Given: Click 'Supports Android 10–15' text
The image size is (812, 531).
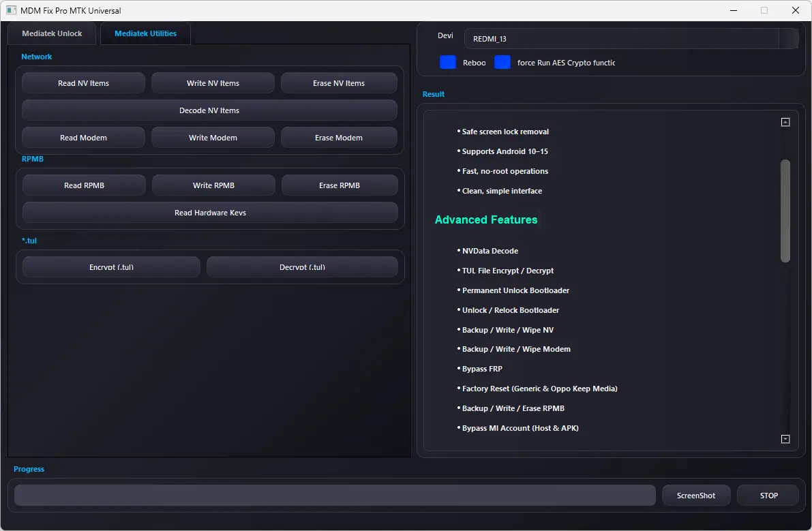Looking at the screenshot, I should (505, 151).
